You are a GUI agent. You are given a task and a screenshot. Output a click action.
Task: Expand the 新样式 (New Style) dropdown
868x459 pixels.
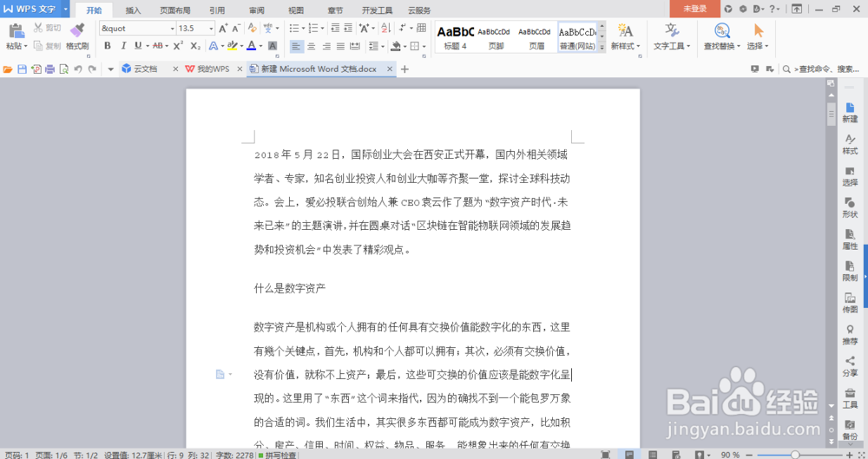click(638, 46)
